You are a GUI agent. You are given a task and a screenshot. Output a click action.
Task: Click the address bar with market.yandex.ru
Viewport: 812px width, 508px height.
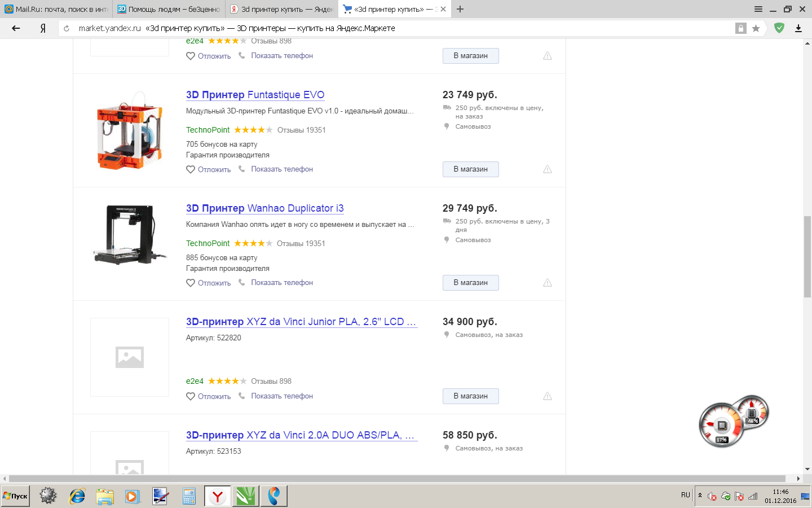click(x=395, y=28)
